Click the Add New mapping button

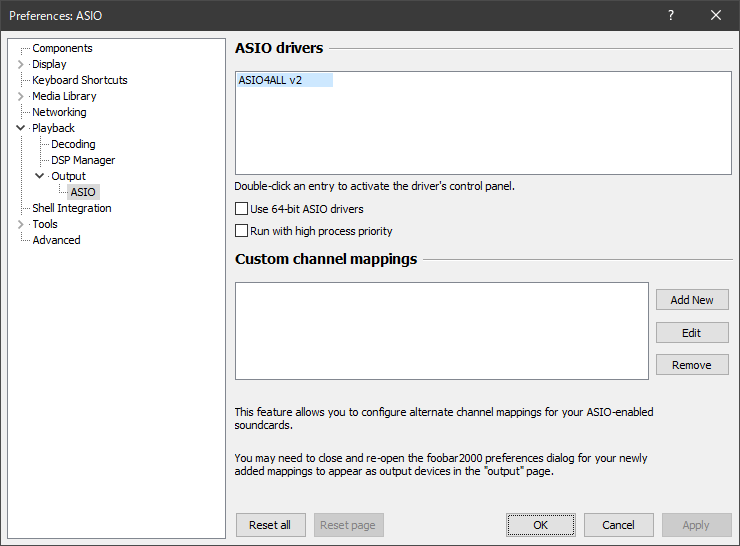point(692,300)
